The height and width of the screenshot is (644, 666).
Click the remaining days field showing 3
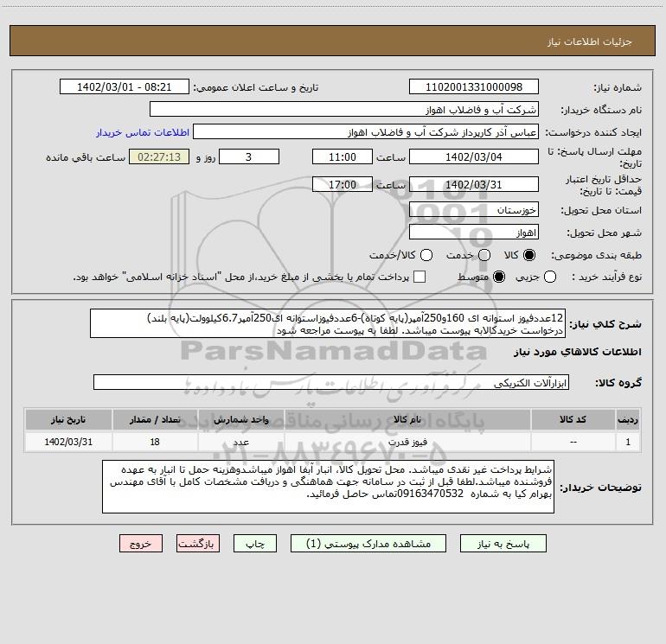pyautogui.click(x=249, y=156)
